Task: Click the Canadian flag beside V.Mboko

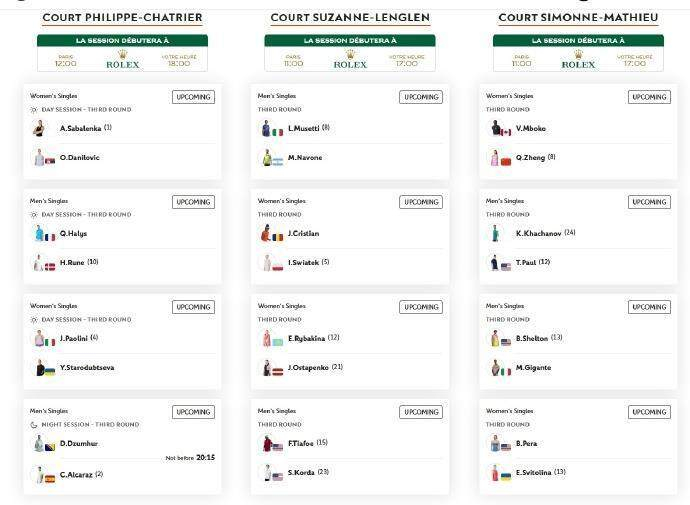Action: (x=506, y=131)
